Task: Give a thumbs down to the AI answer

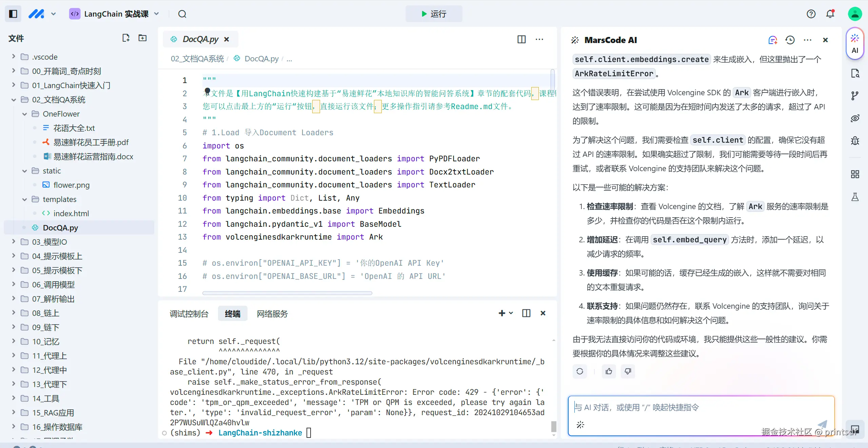Action: pyautogui.click(x=627, y=371)
